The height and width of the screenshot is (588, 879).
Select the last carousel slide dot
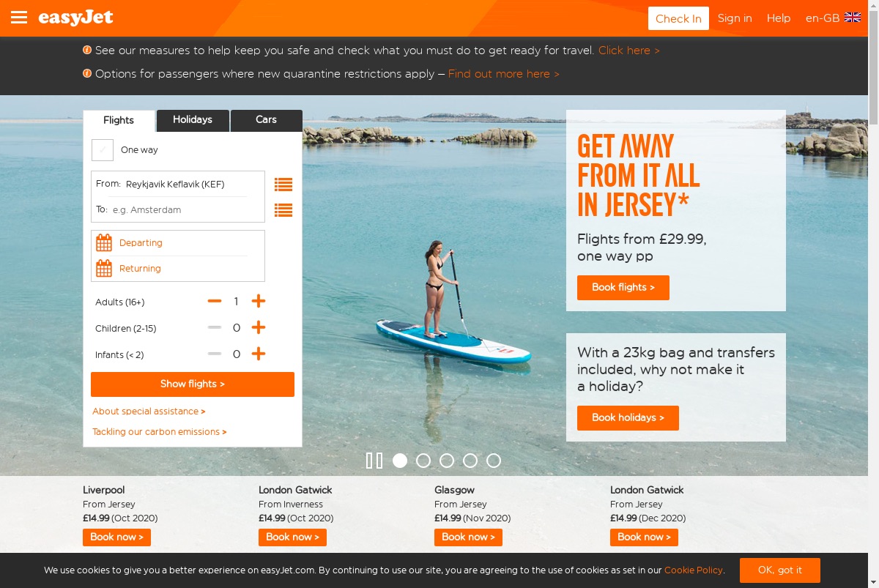click(494, 461)
